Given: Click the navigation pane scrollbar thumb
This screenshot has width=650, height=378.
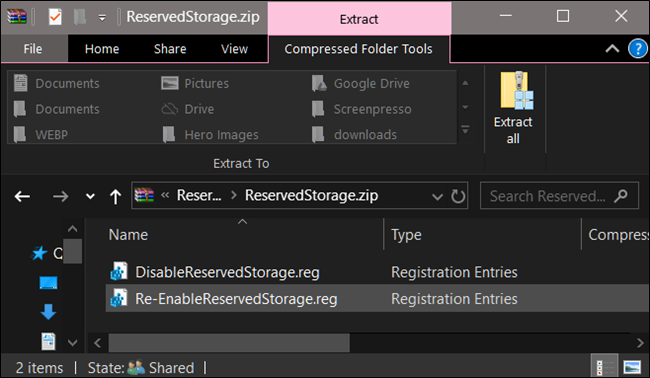Looking at the screenshot, I should 73,251.
